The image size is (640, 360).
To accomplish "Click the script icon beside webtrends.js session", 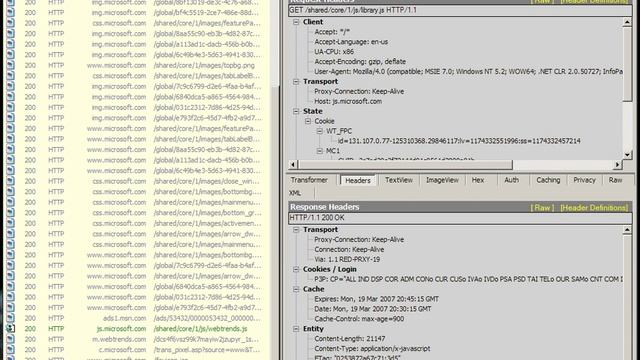I will pyautogui.click(x=10, y=329).
